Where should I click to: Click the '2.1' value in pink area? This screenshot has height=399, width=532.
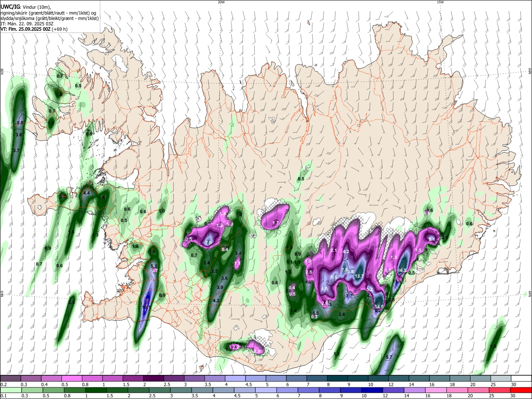pyautogui.click(x=333, y=250)
